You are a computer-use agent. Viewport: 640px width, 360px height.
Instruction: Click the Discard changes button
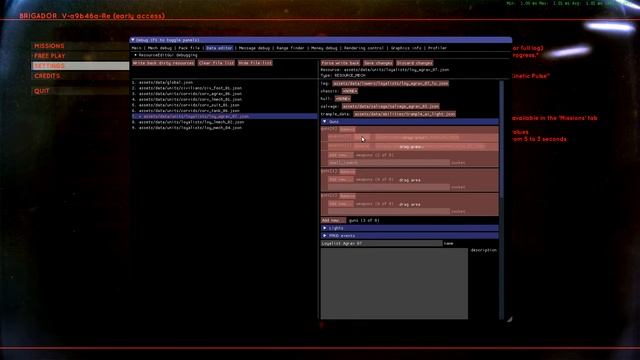coord(414,63)
